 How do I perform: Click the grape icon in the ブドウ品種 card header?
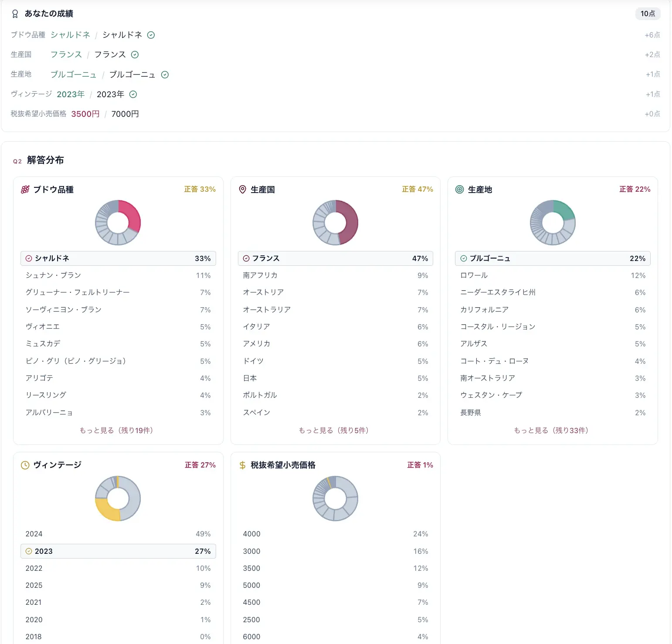(25, 190)
